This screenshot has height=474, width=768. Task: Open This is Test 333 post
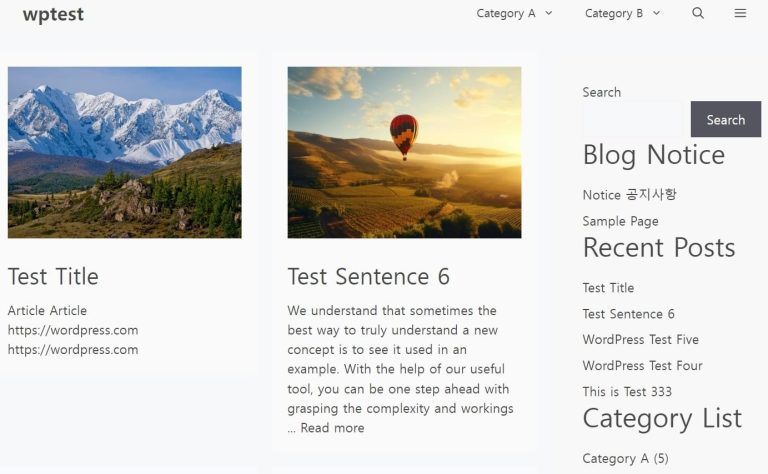click(627, 391)
